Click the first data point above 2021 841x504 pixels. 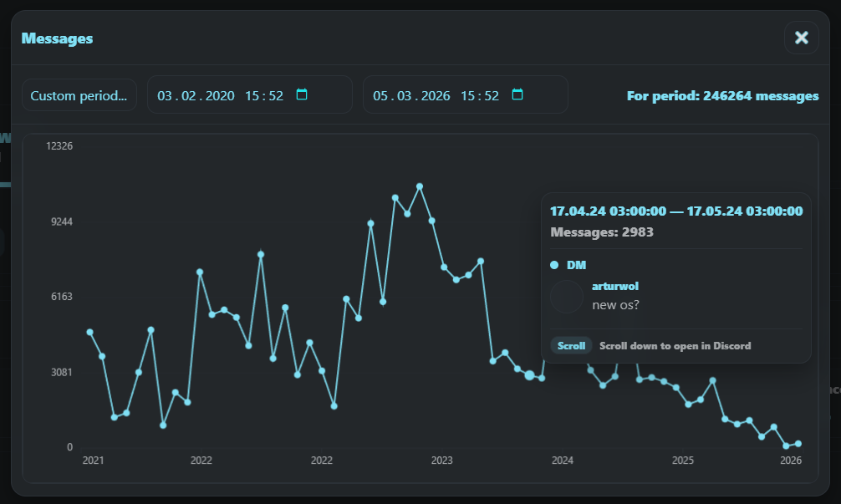coord(90,333)
